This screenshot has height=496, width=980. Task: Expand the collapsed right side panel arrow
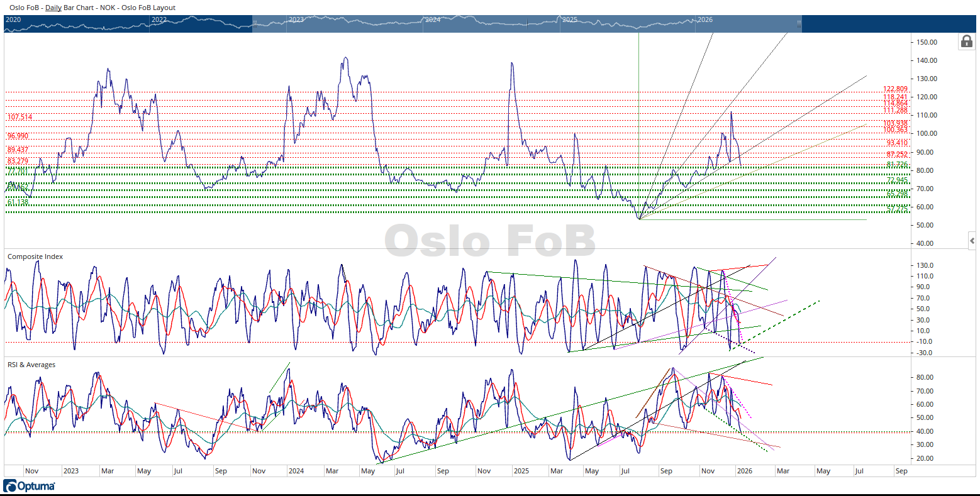tap(972, 241)
